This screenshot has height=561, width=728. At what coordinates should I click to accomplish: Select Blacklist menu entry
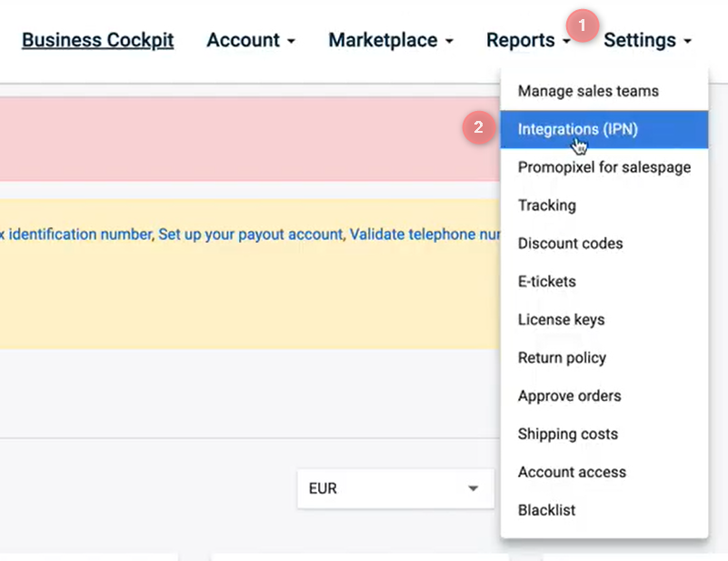tap(546, 511)
